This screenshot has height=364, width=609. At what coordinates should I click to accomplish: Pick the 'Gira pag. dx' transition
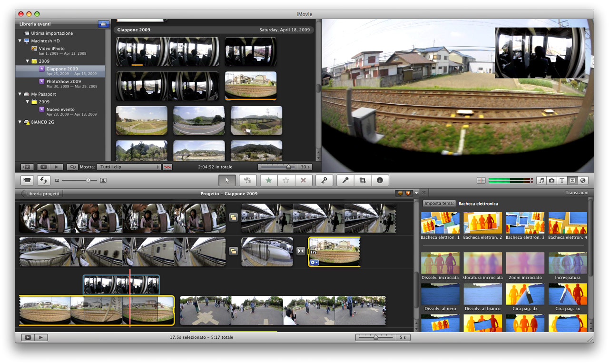coord(525,297)
